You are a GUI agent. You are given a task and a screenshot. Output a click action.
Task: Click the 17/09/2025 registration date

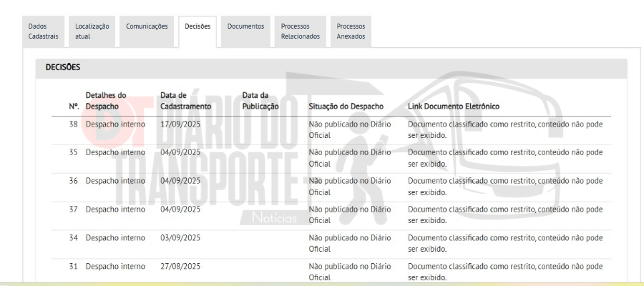(x=180, y=124)
